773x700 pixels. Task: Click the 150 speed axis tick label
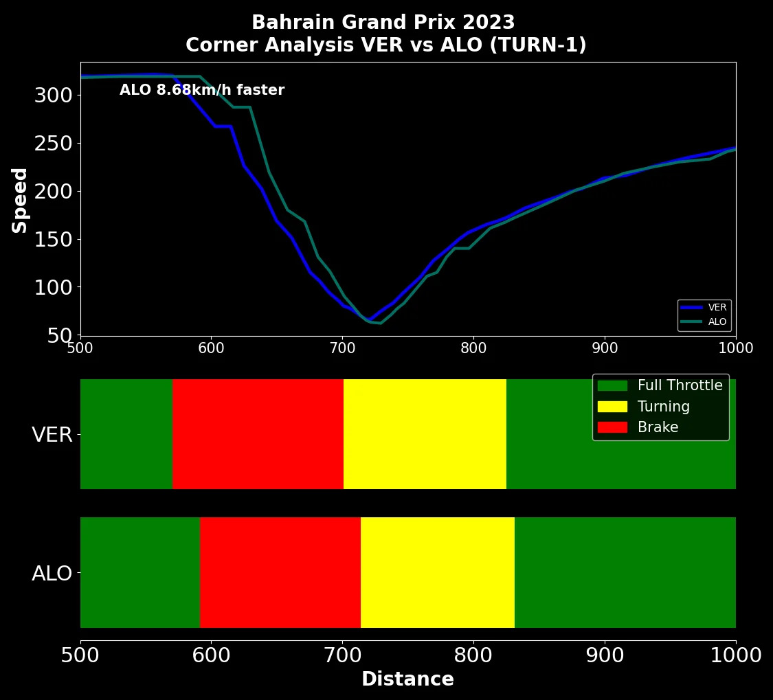tap(53, 240)
